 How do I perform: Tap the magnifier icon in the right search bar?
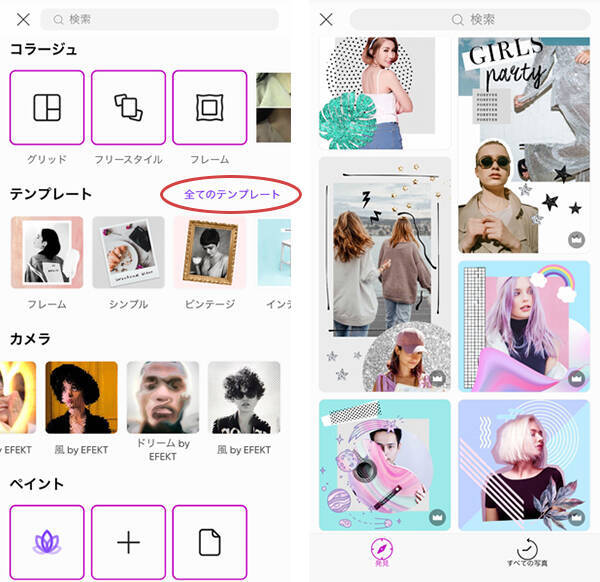click(x=458, y=20)
